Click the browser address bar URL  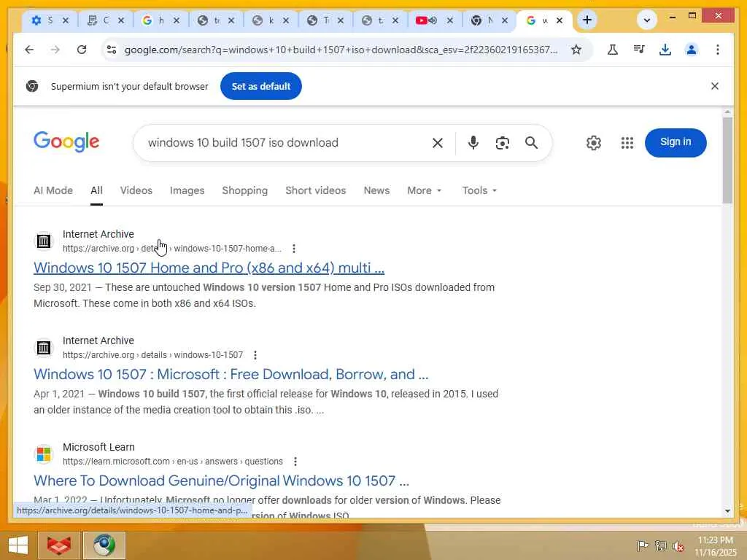click(341, 50)
